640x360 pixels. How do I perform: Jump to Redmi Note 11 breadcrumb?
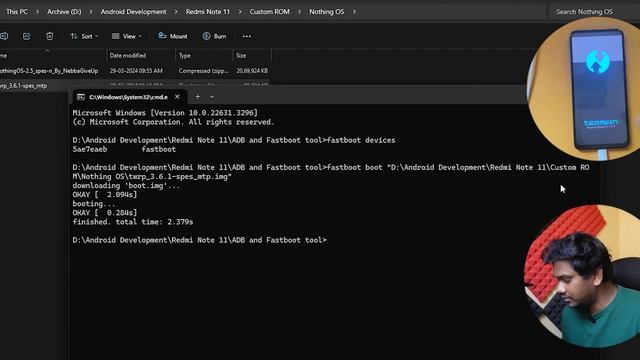pyautogui.click(x=208, y=12)
